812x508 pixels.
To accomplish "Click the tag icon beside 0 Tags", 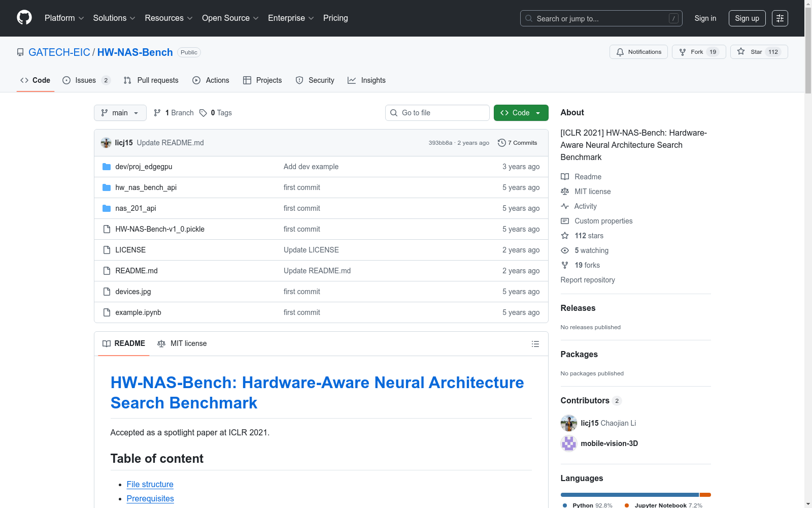I will coord(203,113).
